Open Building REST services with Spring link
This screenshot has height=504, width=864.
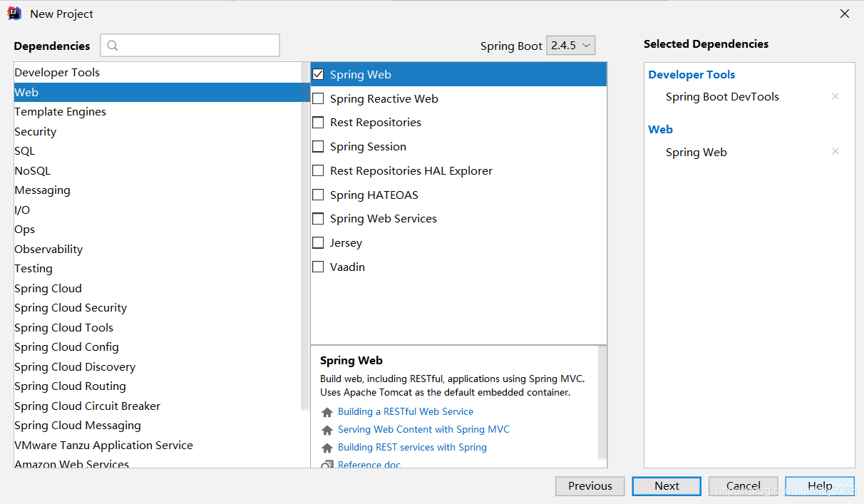pyautogui.click(x=412, y=447)
